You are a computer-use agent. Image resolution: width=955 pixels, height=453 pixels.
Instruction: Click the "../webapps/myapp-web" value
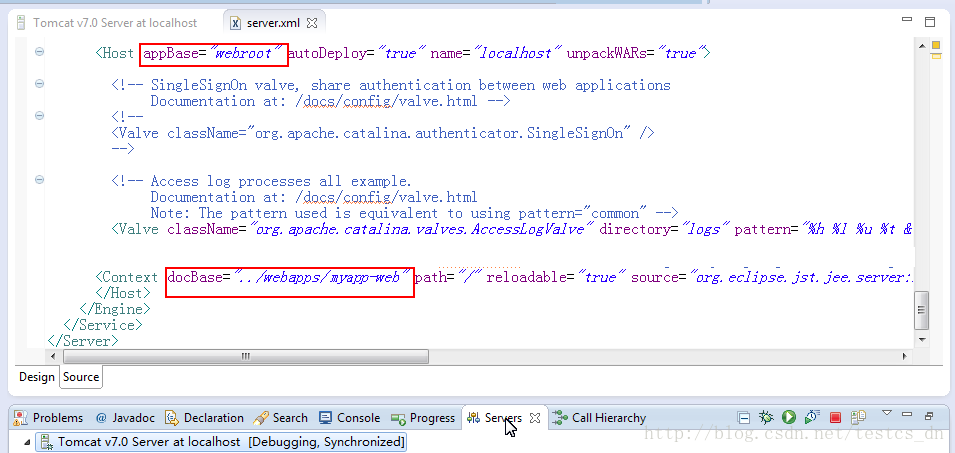321,278
